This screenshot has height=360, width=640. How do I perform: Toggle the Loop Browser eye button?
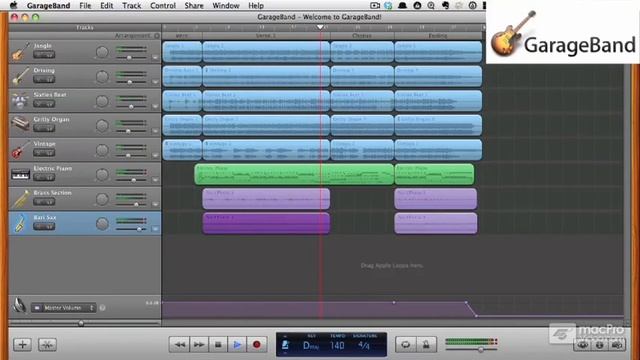point(582,345)
